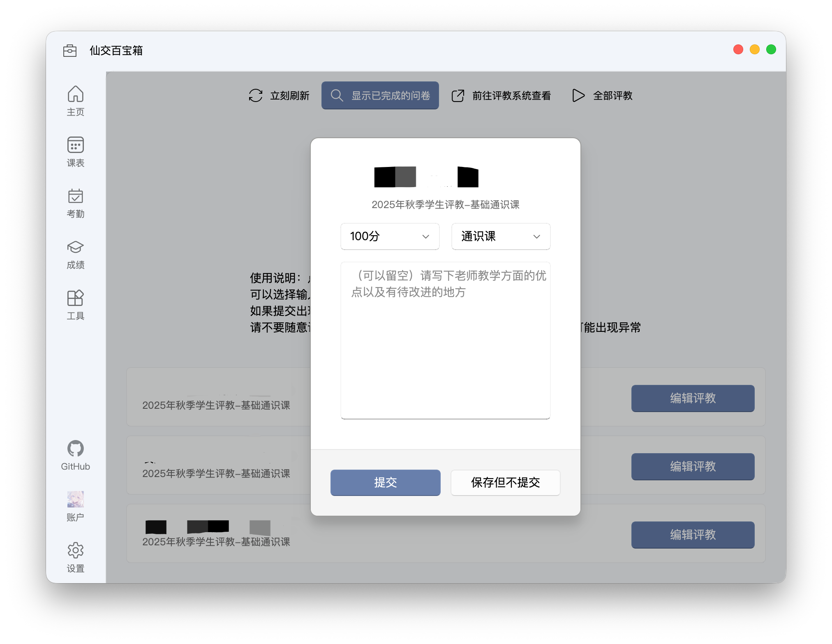Click 编辑评教 on the bottom course card

(x=693, y=535)
